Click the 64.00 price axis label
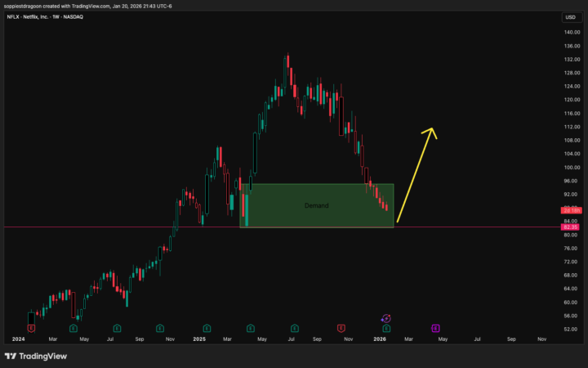 [571, 289]
